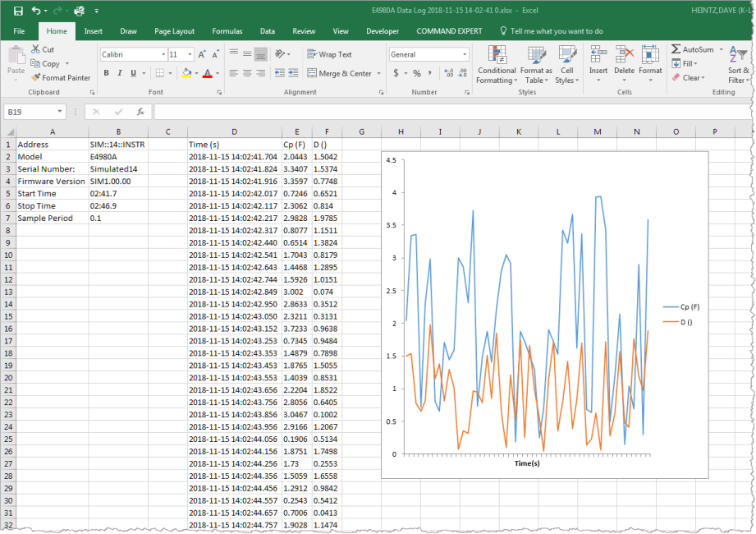The image size is (756, 534).
Task: Click the Paste clipboard icon
Action: click(16, 56)
